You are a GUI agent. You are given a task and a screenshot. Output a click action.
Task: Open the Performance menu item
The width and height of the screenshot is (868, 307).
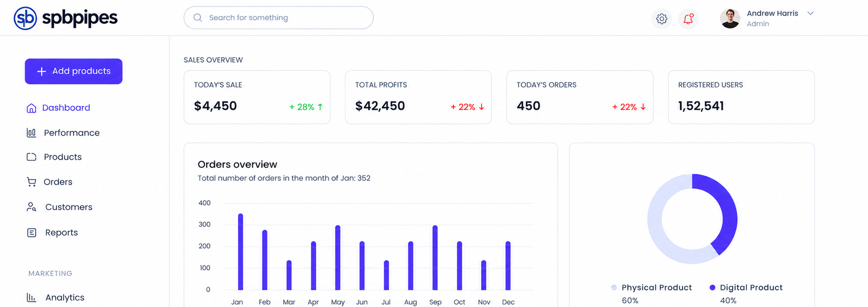point(72,133)
